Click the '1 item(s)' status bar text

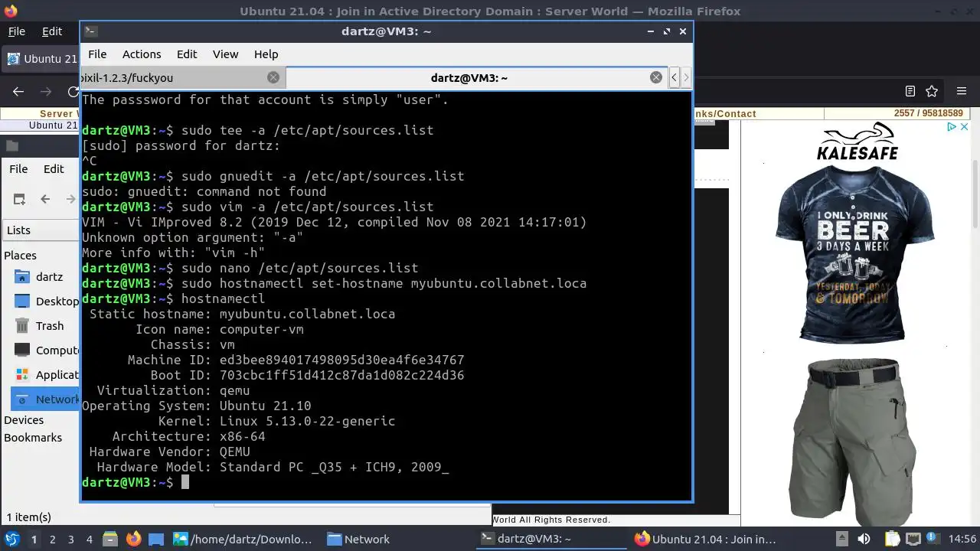pyautogui.click(x=29, y=517)
